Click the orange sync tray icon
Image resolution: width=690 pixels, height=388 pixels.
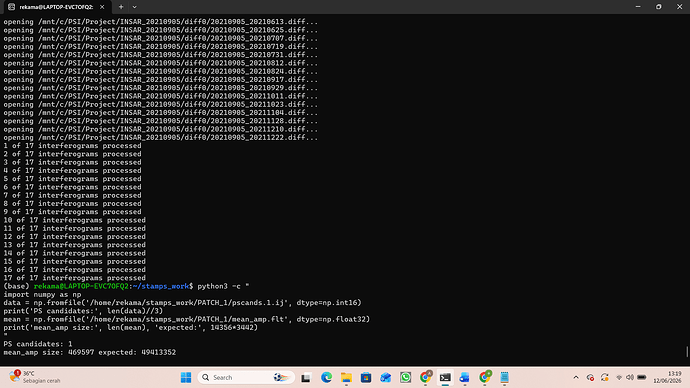(x=605, y=377)
